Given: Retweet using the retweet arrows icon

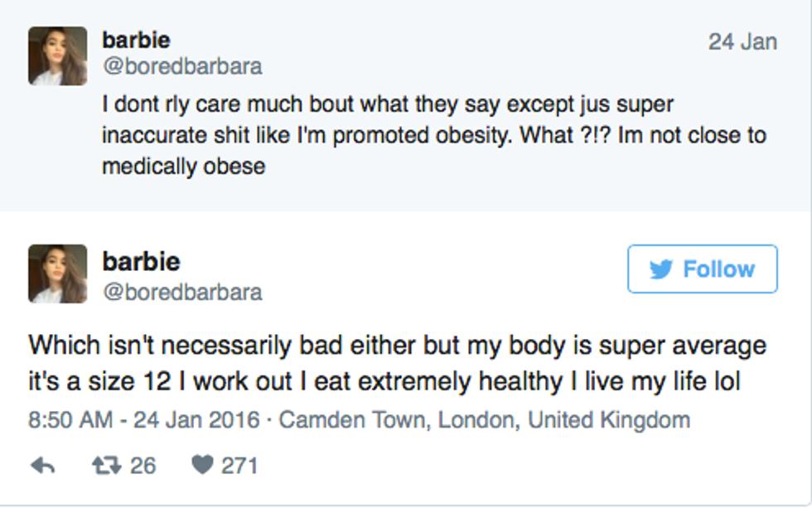Looking at the screenshot, I should [105, 466].
